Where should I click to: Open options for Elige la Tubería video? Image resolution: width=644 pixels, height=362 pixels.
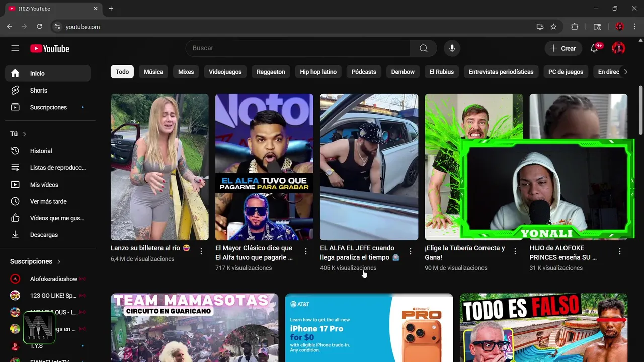515,251
